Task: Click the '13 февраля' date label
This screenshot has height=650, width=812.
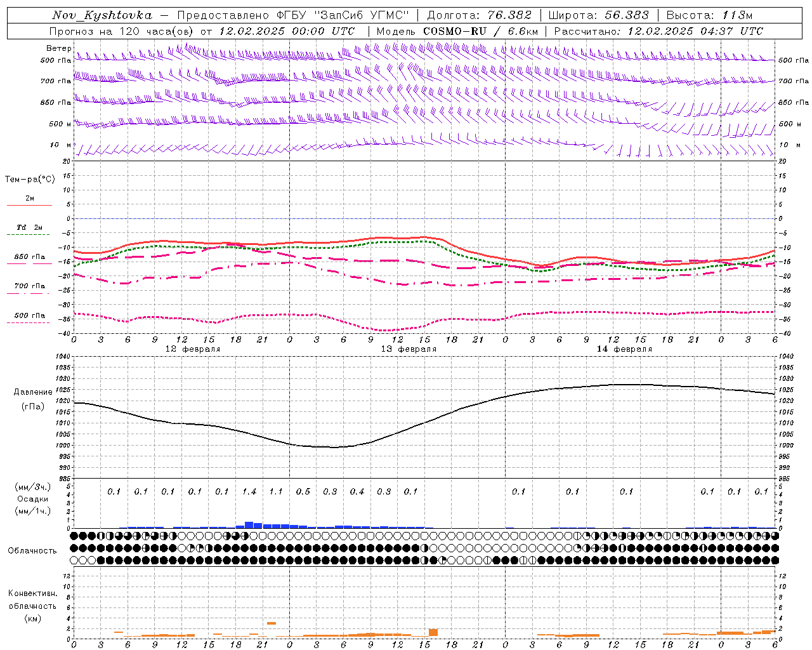Action: [409, 349]
